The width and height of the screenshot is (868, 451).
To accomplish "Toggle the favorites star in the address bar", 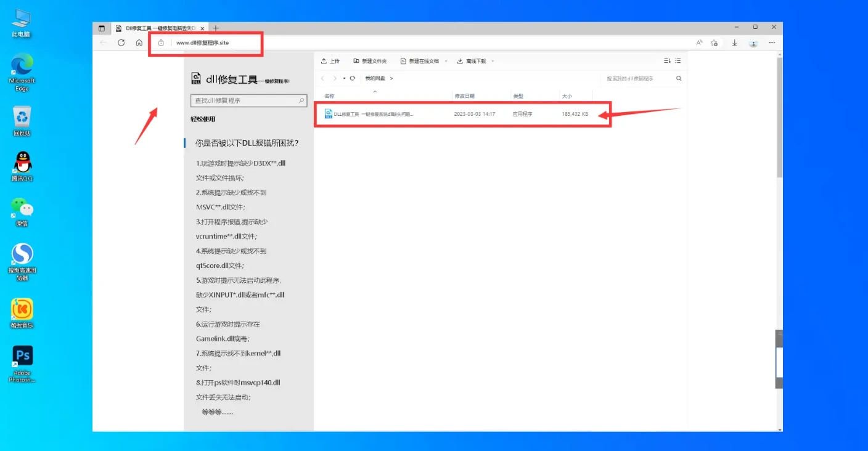I will click(x=714, y=43).
